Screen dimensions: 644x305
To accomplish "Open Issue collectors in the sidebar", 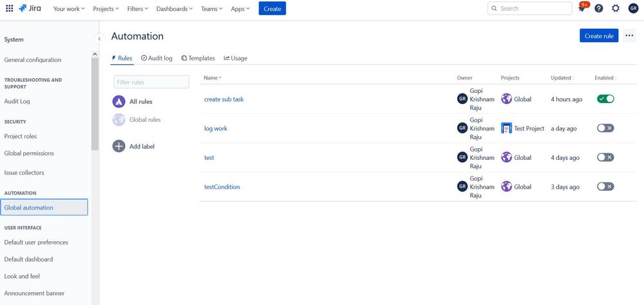I will pos(24,172).
